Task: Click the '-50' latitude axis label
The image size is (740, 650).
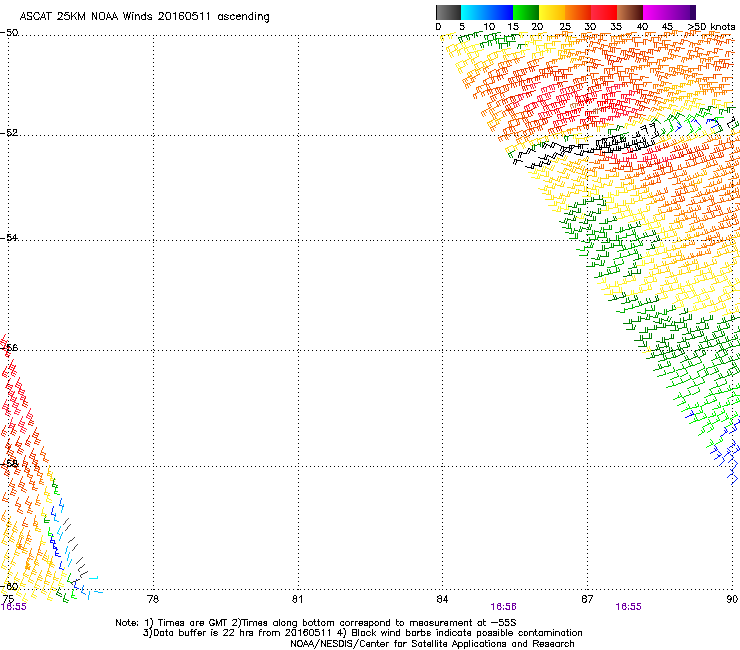Action: point(9,33)
